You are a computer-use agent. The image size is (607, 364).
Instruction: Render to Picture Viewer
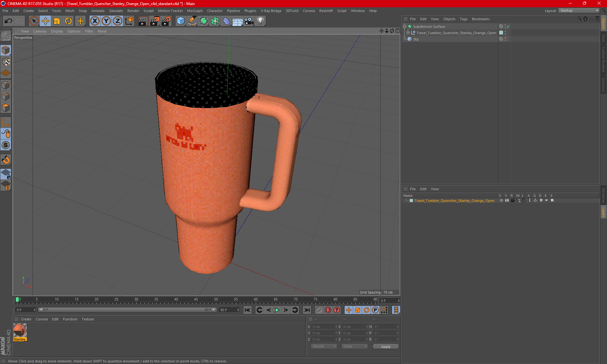[x=155, y=21]
